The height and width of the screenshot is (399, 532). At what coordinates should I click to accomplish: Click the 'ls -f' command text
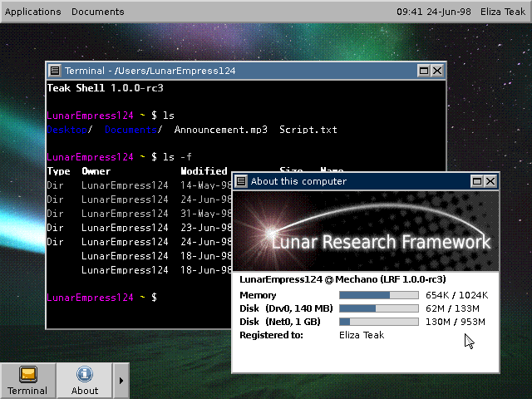pos(177,157)
